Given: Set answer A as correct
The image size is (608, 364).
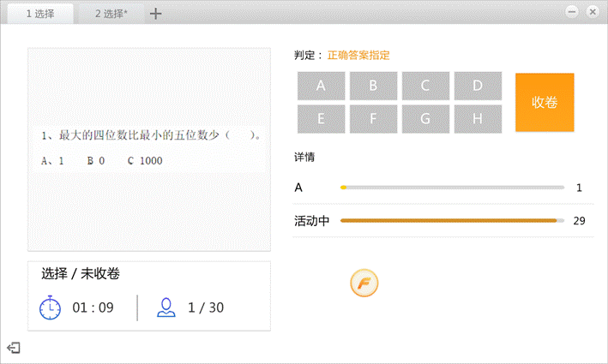Looking at the screenshot, I should 321,86.
